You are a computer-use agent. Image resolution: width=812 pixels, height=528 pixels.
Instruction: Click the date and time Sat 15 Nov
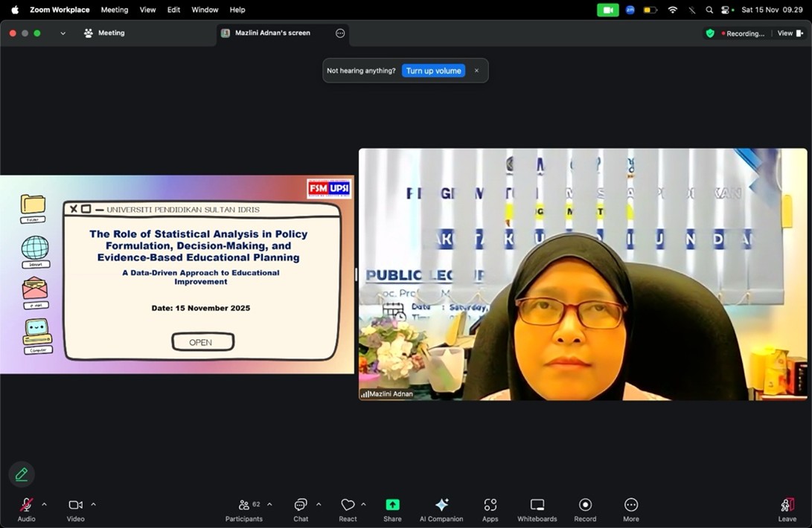point(772,10)
